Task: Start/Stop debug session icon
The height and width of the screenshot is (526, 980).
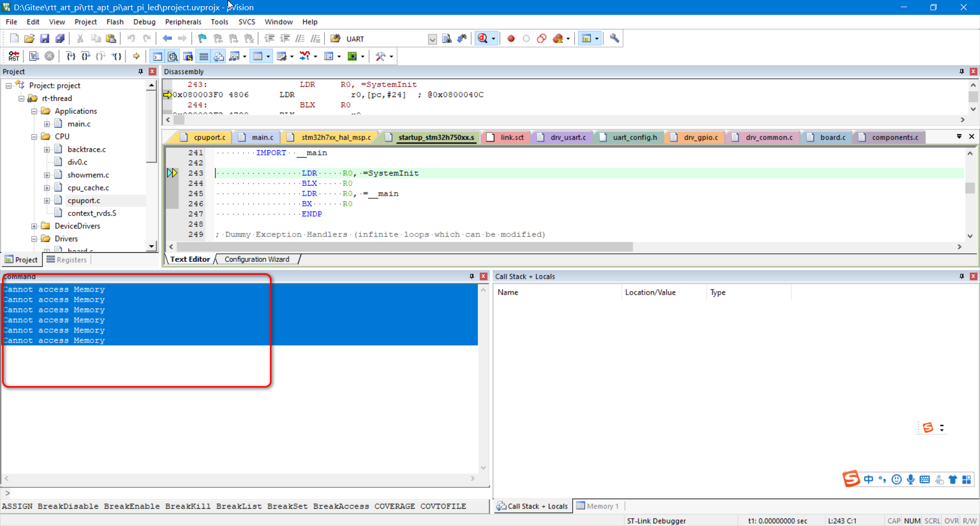Action: coord(483,39)
